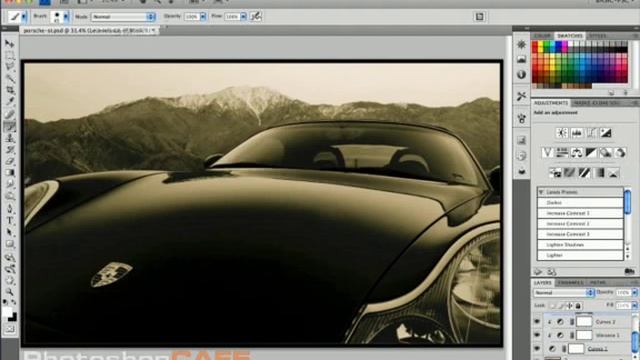The image size is (640, 360).
Task: Open the Info panel from dock
Action: [522, 75]
